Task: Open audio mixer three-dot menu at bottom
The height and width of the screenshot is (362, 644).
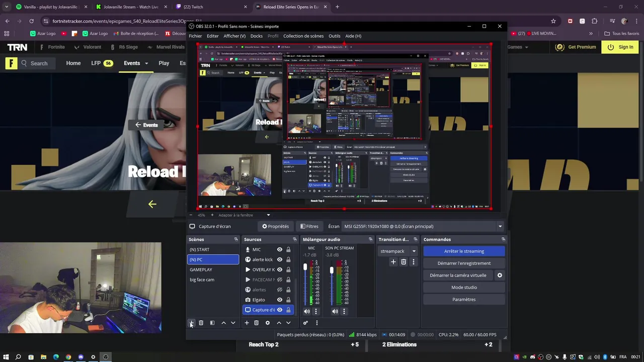Action: [x=316, y=323]
